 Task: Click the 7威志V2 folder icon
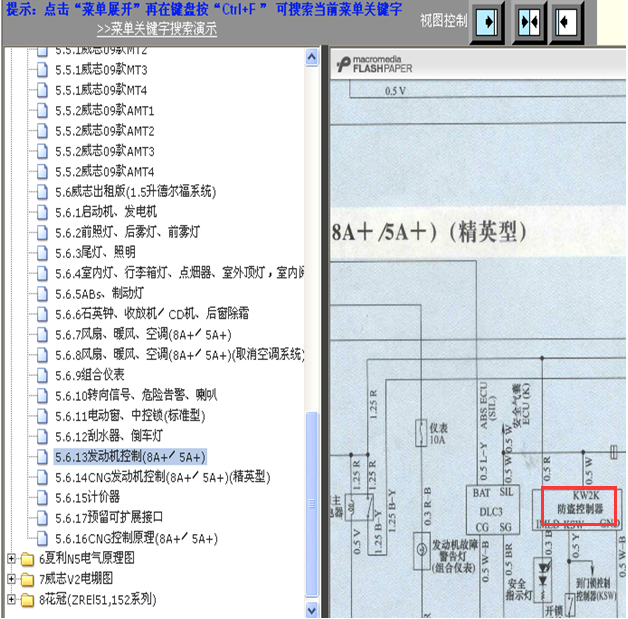point(27,579)
